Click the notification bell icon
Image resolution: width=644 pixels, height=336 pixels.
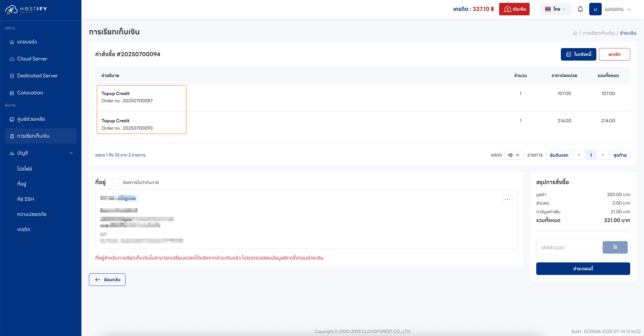tap(580, 9)
